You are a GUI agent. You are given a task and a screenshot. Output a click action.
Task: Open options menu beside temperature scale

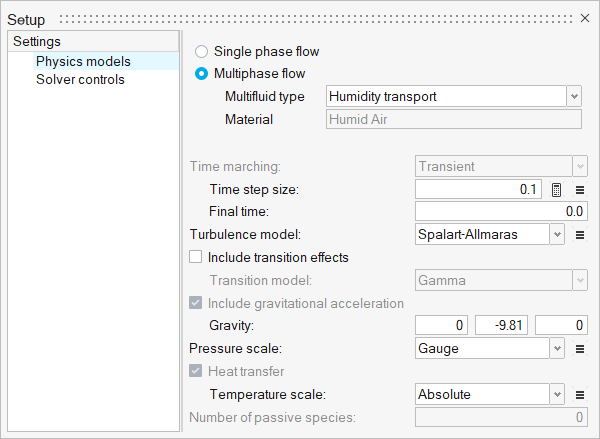coord(579,395)
